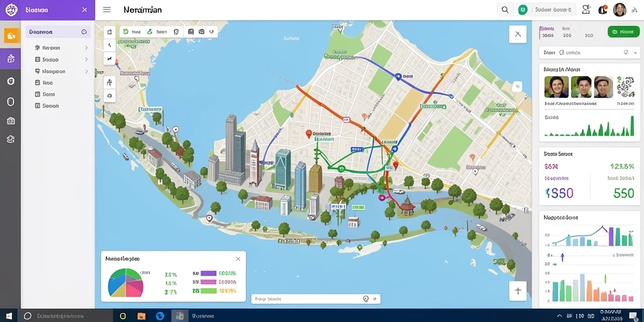
Task: Open the right panel filter dropdown chevron
Action: click(636, 53)
